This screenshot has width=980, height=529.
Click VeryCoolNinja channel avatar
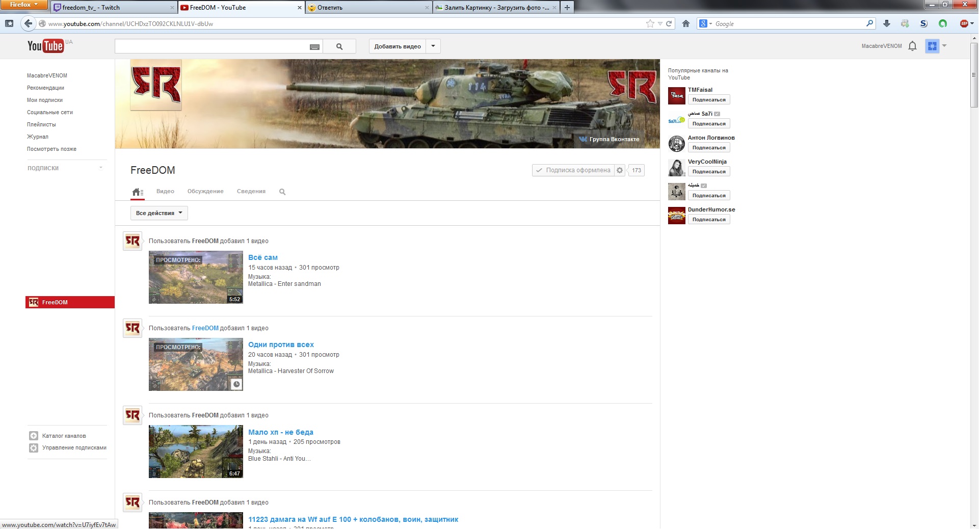pos(677,167)
